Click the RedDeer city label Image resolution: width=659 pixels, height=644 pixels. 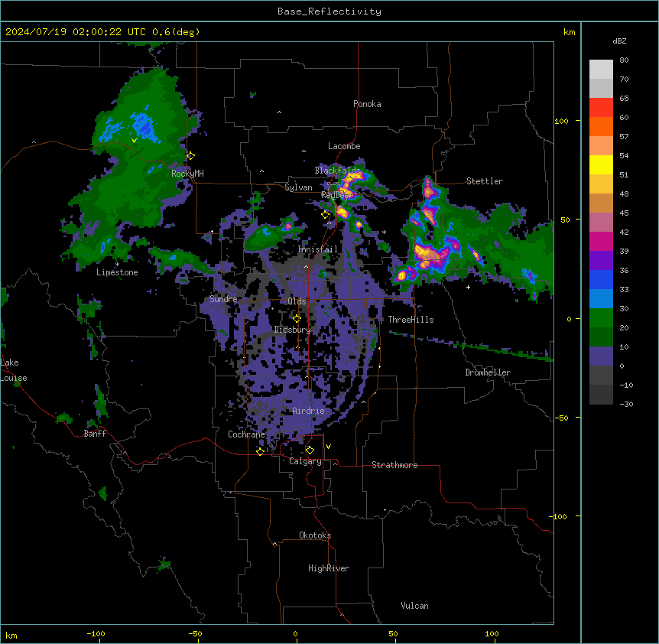pos(336,194)
